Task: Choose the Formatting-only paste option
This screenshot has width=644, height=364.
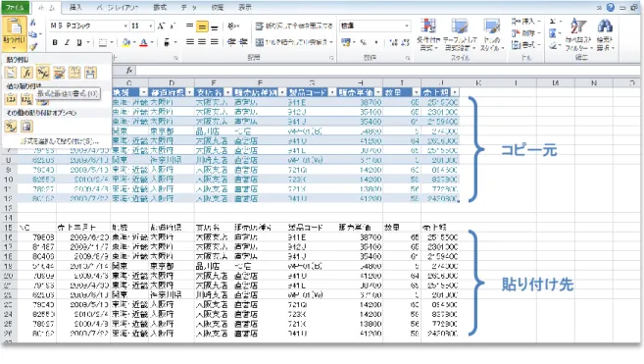Action: (11, 127)
